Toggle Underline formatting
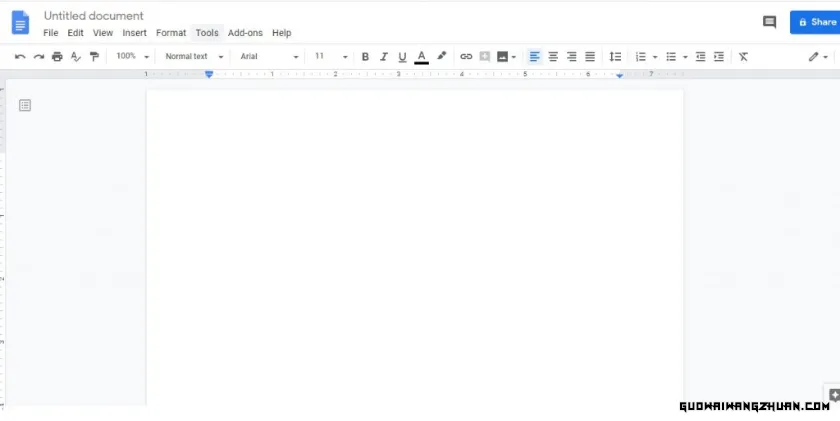The image size is (840, 421). click(402, 57)
